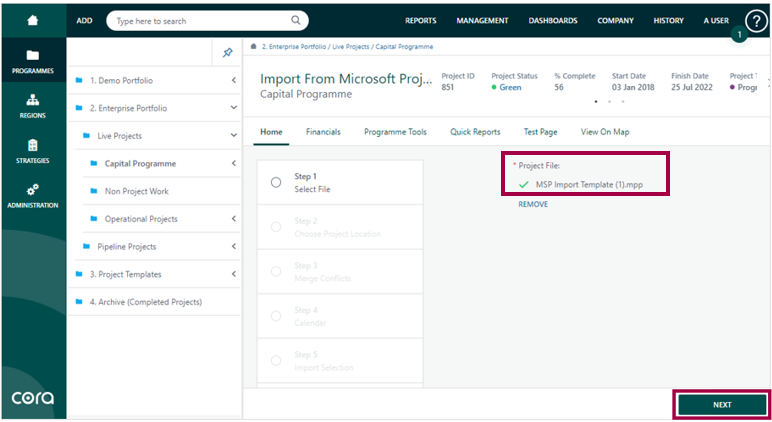Expand Pipeline Projects chevron

(x=234, y=246)
